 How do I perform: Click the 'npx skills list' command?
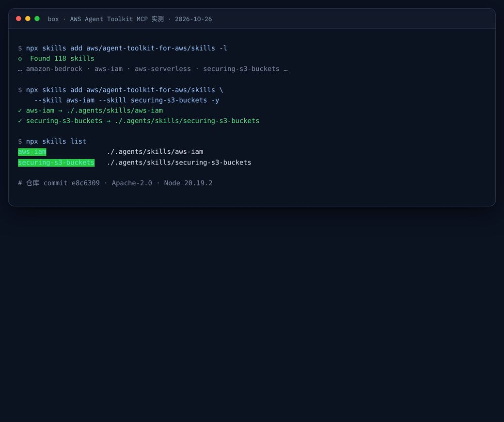pos(56,142)
